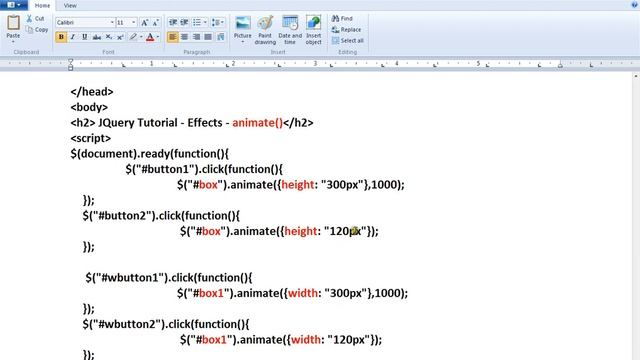Toggle Underline formatting
Image resolution: width=640 pixels, height=360 pixels.
coord(84,37)
